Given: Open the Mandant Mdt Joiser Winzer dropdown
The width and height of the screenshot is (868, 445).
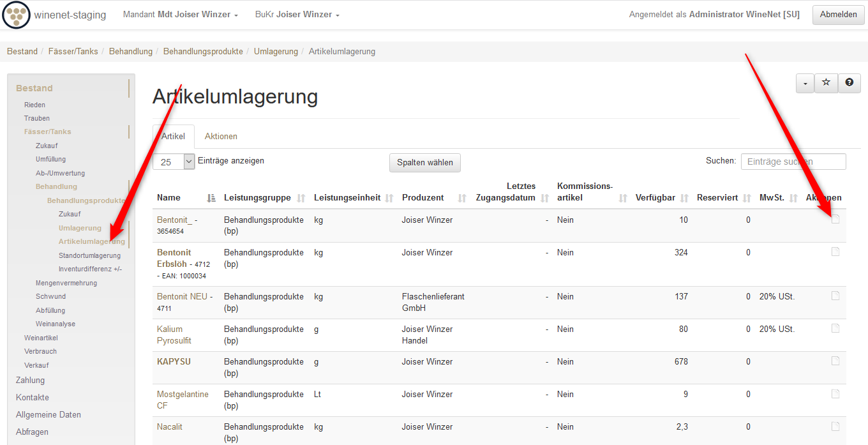Looking at the screenshot, I should 181,15.
